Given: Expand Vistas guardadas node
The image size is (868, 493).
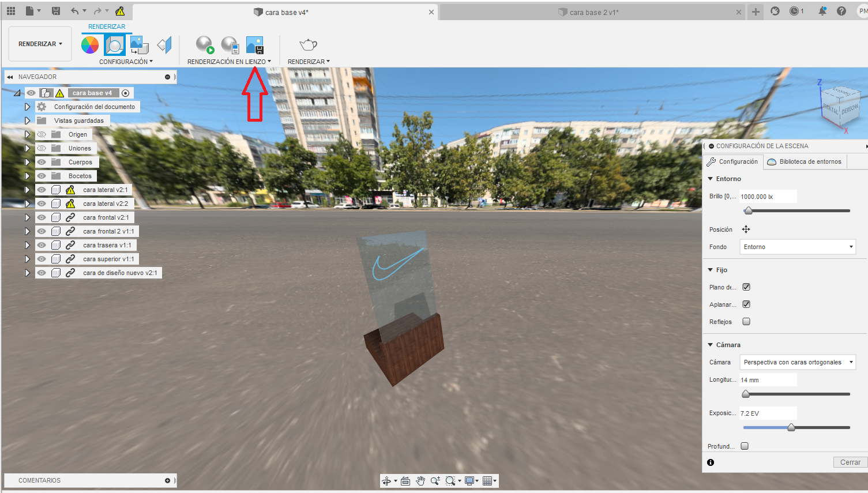Looking at the screenshot, I should 27,121.
